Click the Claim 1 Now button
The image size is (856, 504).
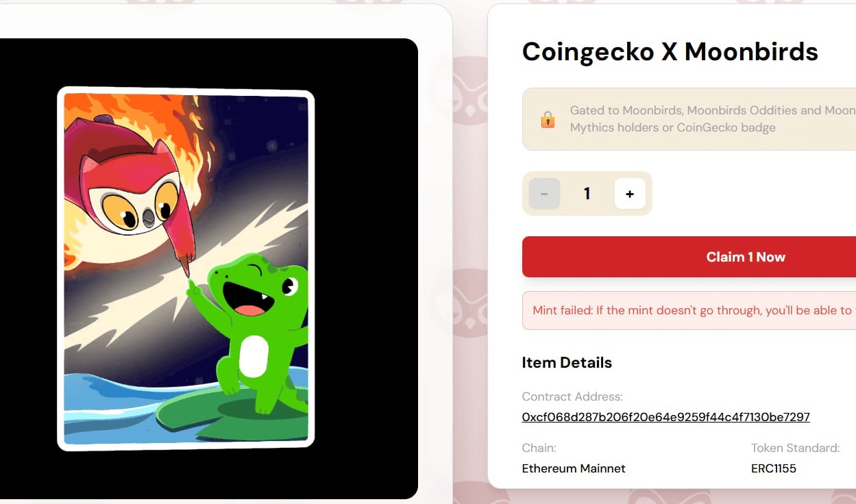(x=689, y=257)
